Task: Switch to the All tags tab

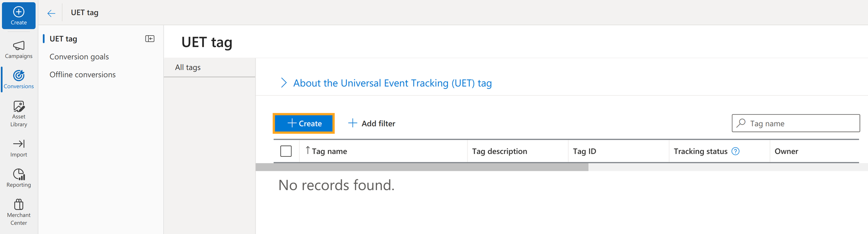Action: [x=188, y=67]
